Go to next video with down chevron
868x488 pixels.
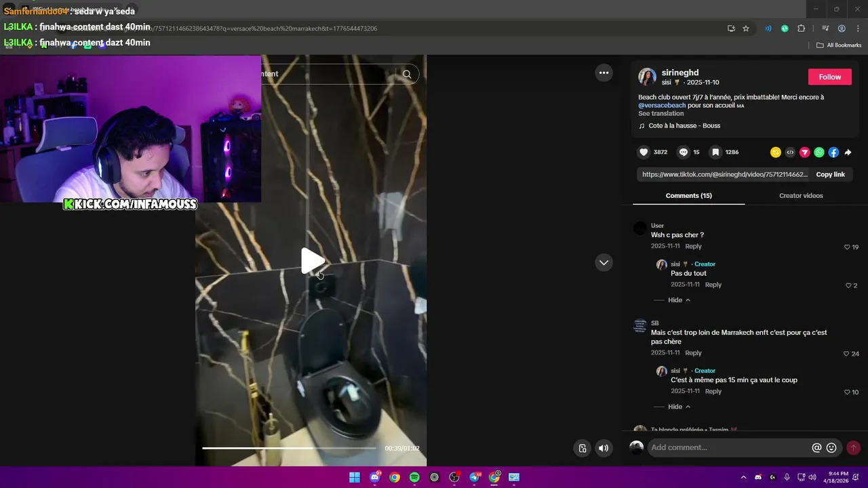point(604,262)
